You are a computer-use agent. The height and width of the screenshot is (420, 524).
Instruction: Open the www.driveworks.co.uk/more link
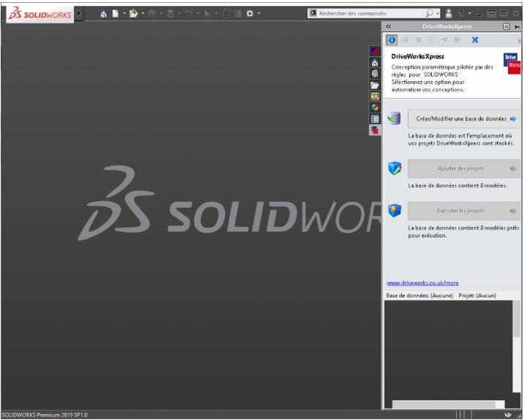pyautogui.click(x=422, y=283)
